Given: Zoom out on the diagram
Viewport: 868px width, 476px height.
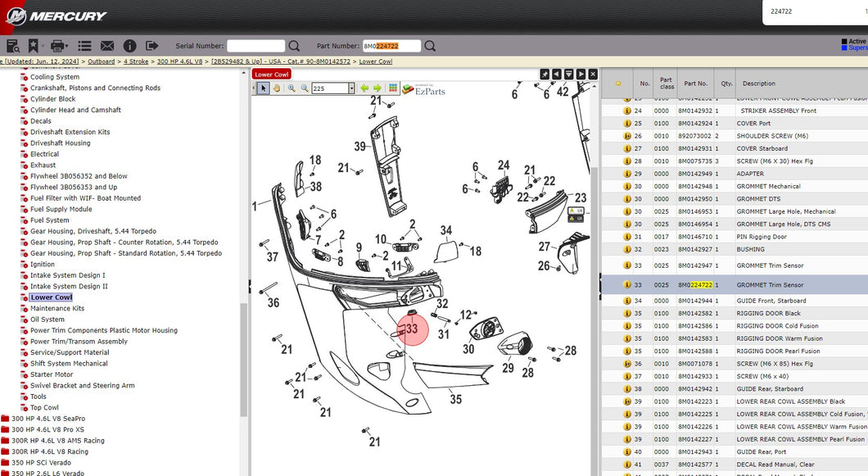Looking at the screenshot, I should click(305, 88).
